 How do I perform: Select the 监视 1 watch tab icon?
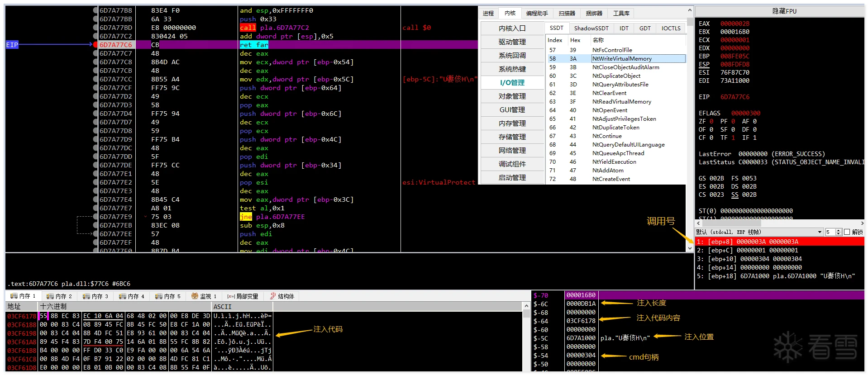pyautogui.click(x=195, y=296)
